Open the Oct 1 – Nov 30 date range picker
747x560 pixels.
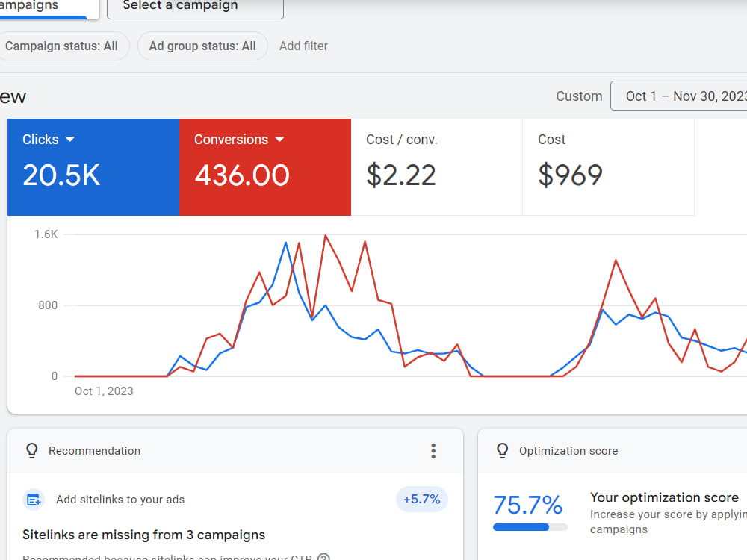679,96
